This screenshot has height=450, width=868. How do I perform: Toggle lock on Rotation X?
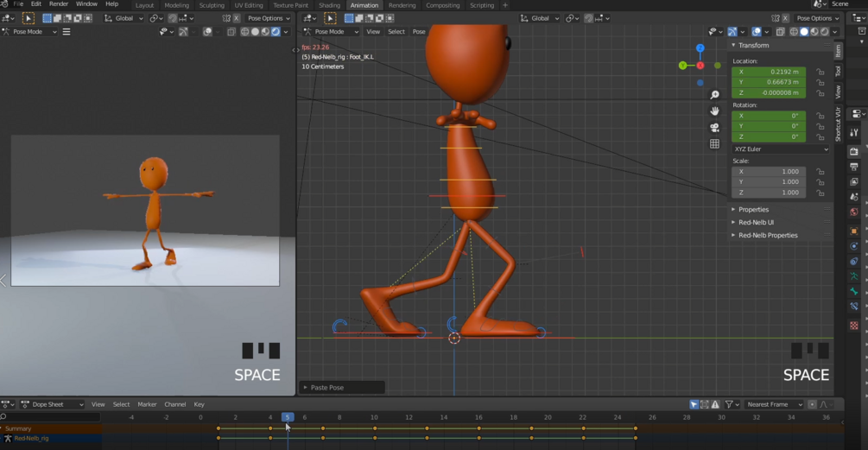820,116
